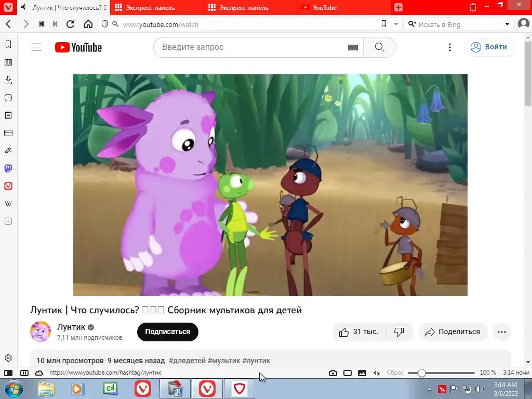Fast forward navigation button

point(55,24)
